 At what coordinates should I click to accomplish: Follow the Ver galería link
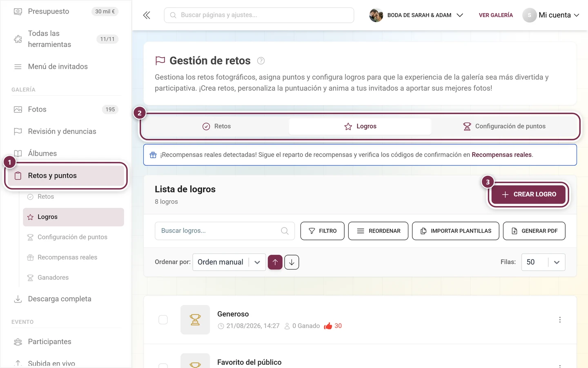pos(496,15)
